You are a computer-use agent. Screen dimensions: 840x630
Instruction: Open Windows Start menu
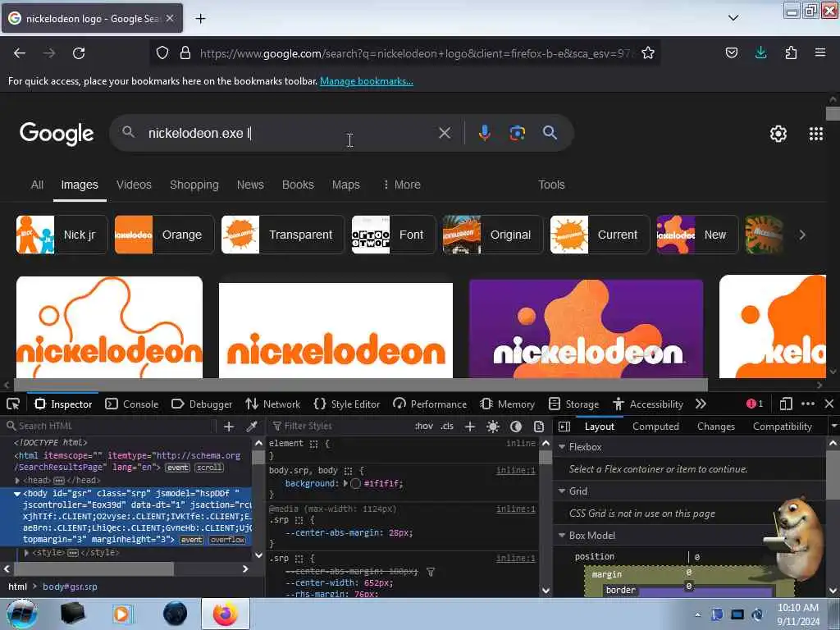point(21,614)
